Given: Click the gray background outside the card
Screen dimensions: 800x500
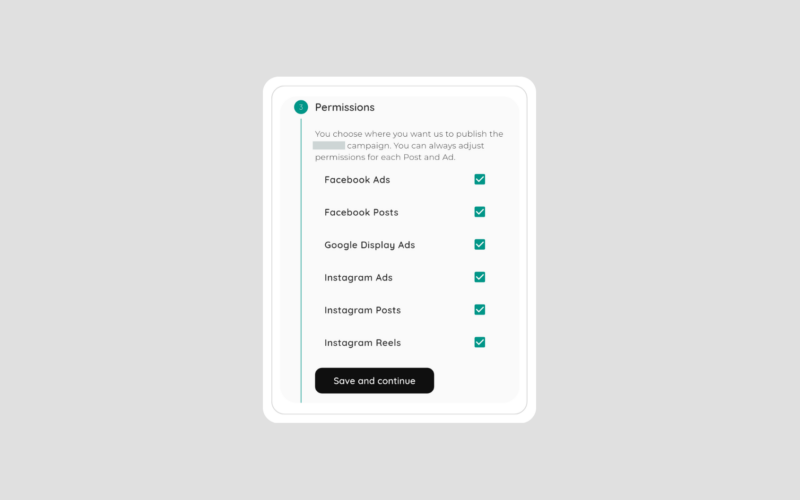Looking at the screenshot, I should point(128,250).
